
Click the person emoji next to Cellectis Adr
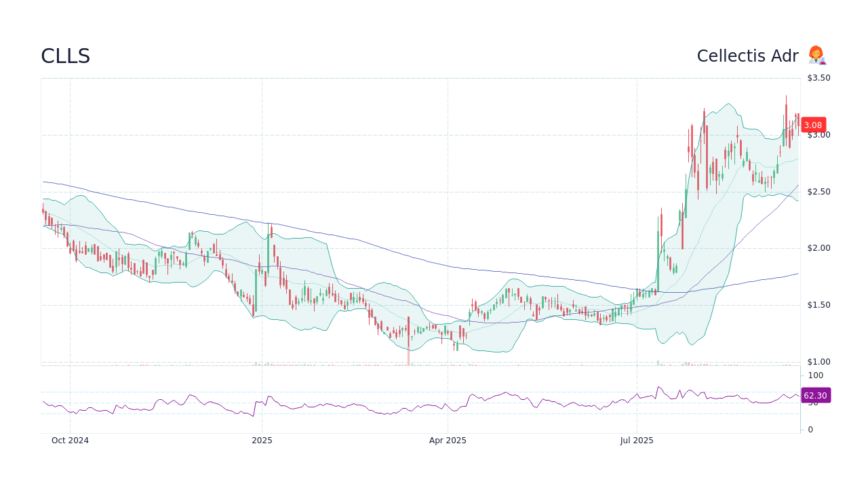(x=816, y=56)
